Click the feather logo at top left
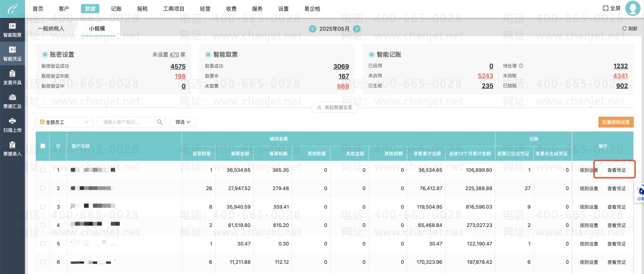This screenshot has width=644, height=274. click(x=13, y=8)
